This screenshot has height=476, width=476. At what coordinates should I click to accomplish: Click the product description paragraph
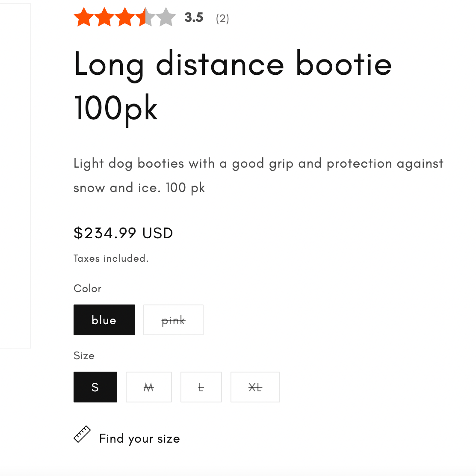pyautogui.click(x=258, y=175)
